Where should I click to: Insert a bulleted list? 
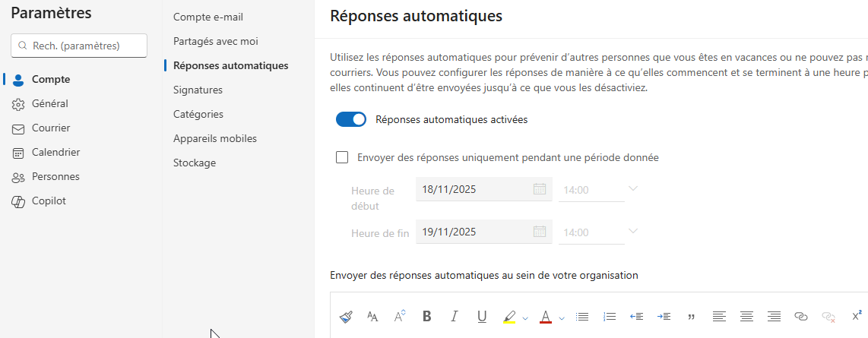pyautogui.click(x=582, y=317)
